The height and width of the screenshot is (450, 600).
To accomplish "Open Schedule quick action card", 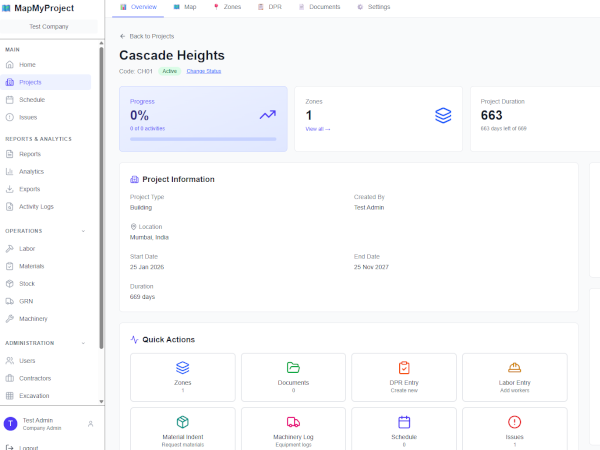I will [404, 429].
